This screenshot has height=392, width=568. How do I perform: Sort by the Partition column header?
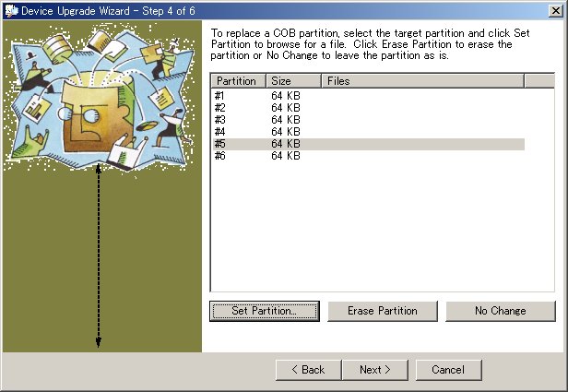(238, 81)
